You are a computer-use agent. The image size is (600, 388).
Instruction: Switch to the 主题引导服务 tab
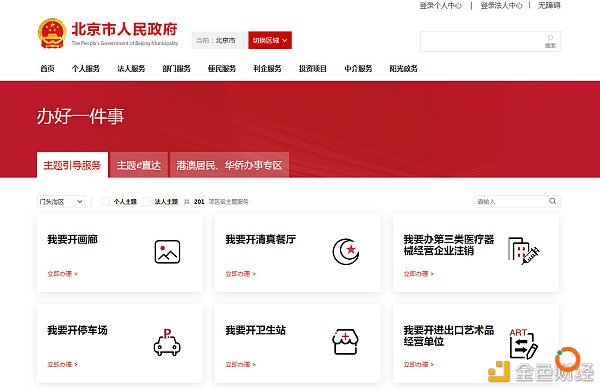tap(72, 165)
